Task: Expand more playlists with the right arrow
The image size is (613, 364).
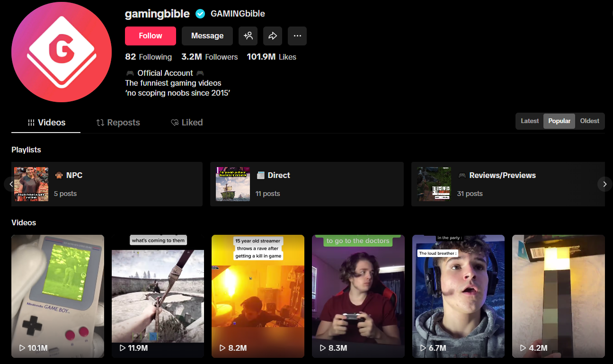Action: 604,184
